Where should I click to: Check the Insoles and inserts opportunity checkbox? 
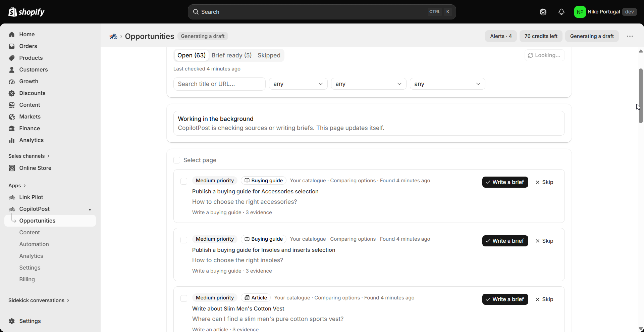[184, 240]
